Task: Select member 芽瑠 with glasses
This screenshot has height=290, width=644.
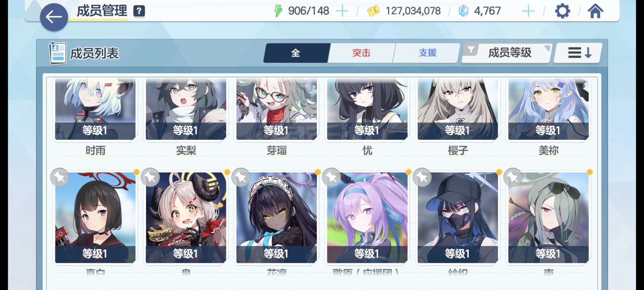Action: (277, 110)
